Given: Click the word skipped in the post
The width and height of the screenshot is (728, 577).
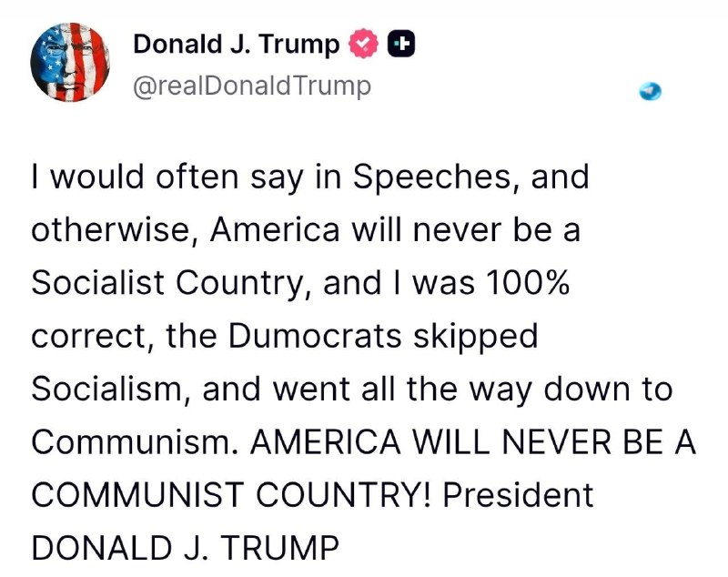Looking at the screenshot, I should point(475,337).
